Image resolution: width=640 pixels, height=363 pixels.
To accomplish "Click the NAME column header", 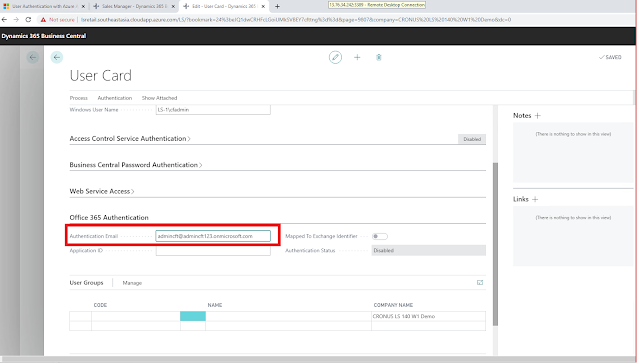I will (x=215, y=305).
